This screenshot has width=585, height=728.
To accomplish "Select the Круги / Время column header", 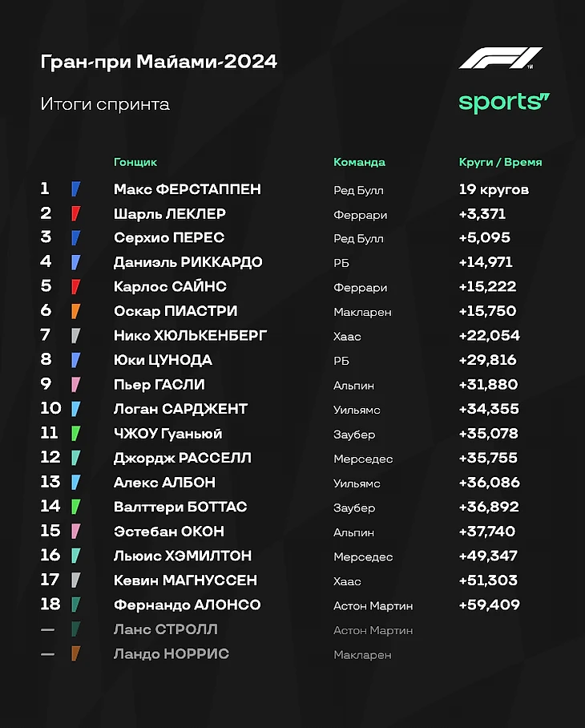I will click(x=500, y=162).
